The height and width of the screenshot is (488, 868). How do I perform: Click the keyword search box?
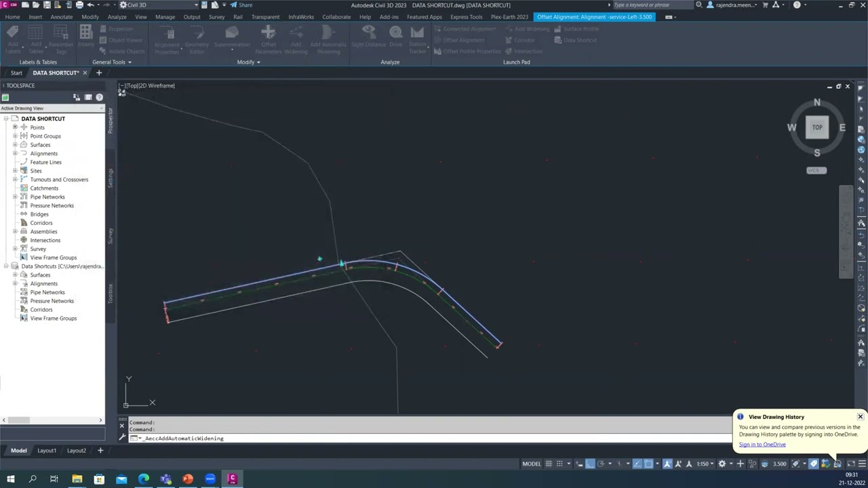pyautogui.click(x=652, y=5)
